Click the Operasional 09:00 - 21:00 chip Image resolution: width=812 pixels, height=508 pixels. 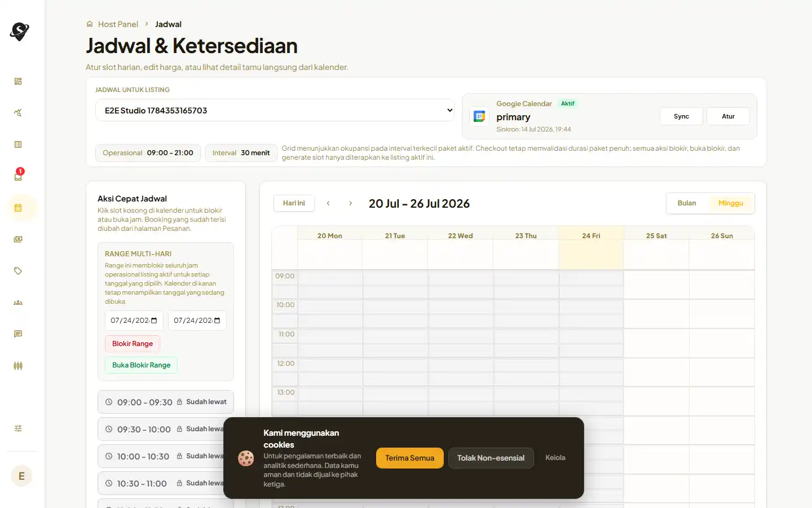coord(148,153)
